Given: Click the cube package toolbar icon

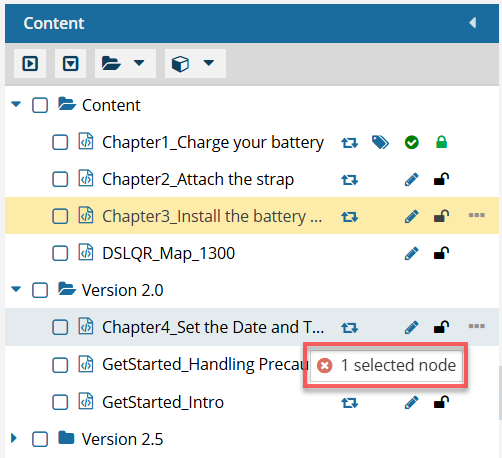Looking at the screenshot, I should click(x=180, y=63).
